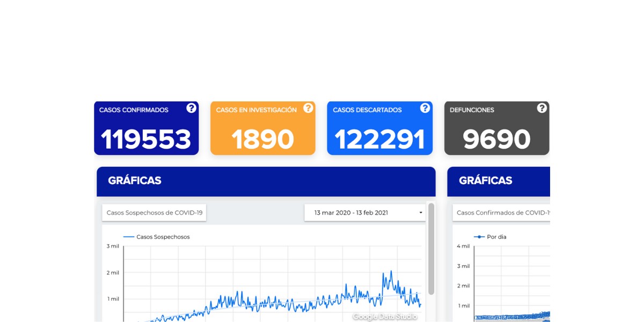Screen dimensions: 644x322
Task: Click the 3 mil axis label on left chart
Action: (113, 246)
